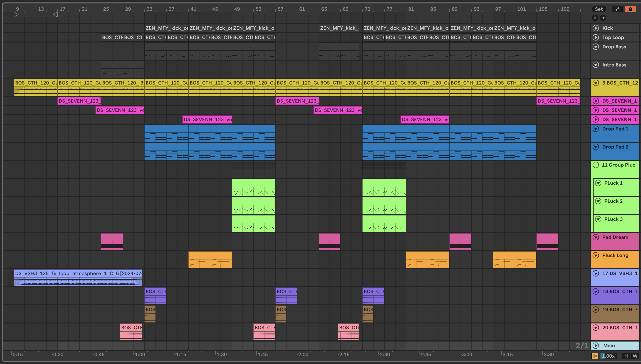The height and width of the screenshot is (364, 641).
Task: Click the loop brace in the ruler
Action: [36, 14]
